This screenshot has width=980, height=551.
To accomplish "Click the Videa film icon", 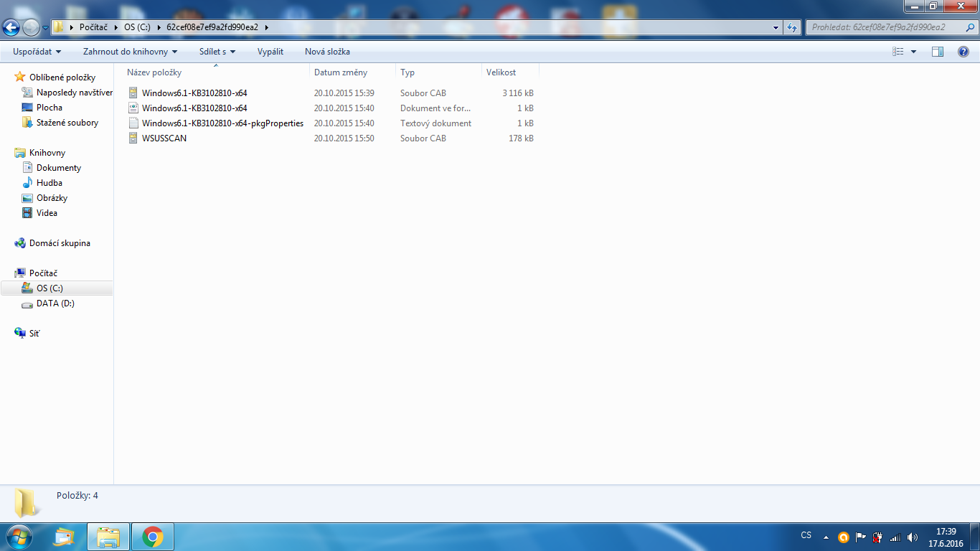I will click(x=27, y=213).
